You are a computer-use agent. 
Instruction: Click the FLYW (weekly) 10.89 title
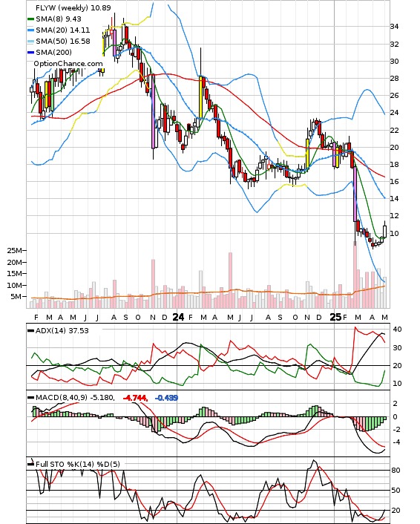(x=73, y=7)
